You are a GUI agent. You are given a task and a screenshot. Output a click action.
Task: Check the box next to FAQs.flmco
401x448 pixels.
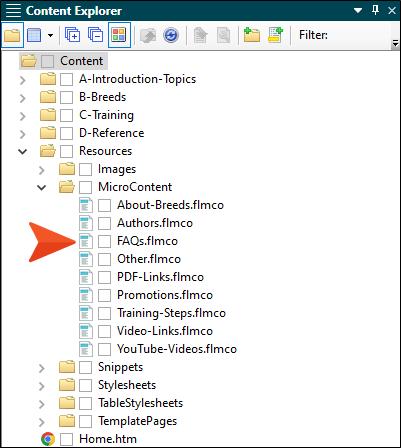(104, 241)
